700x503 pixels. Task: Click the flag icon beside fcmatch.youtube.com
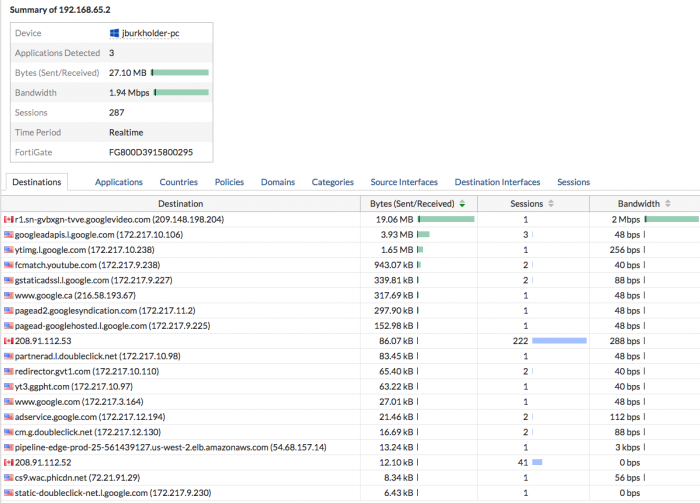point(8,265)
